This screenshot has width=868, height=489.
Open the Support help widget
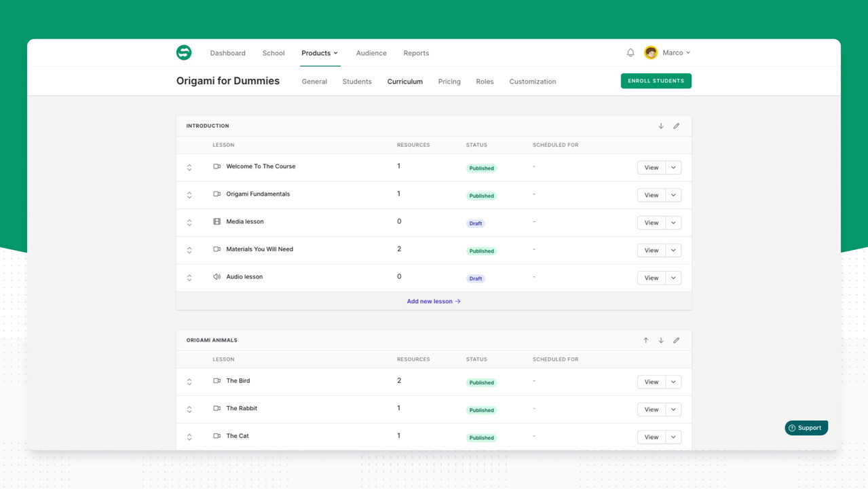[806, 428]
